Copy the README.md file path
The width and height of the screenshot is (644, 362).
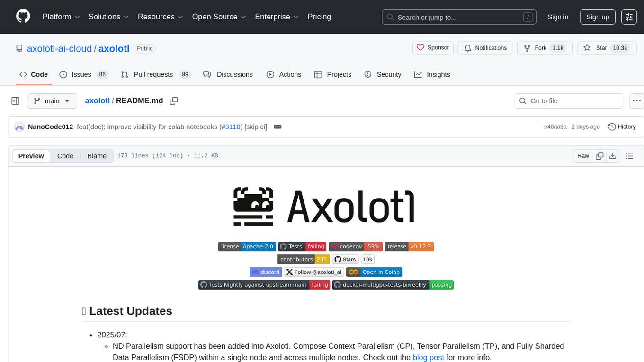click(x=174, y=101)
